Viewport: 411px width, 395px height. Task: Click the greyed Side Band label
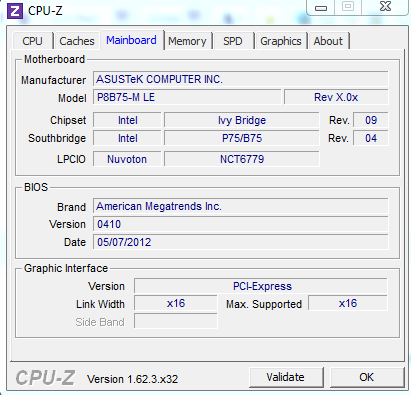coord(100,322)
